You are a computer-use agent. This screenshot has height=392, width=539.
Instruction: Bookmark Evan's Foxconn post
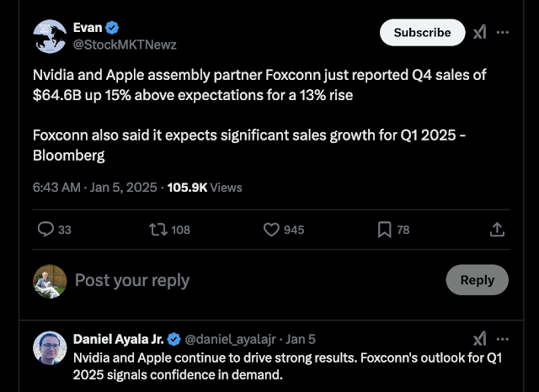384,229
